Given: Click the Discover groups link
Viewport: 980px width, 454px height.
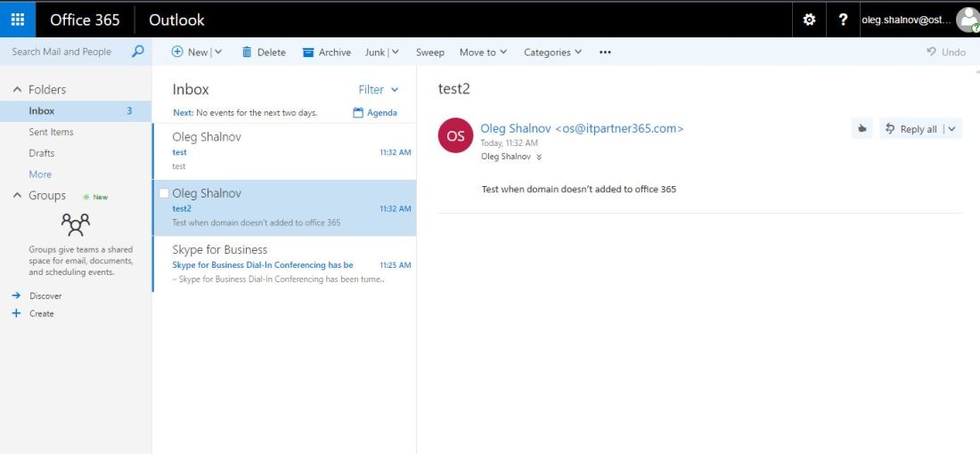Looking at the screenshot, I should point(45,296).
